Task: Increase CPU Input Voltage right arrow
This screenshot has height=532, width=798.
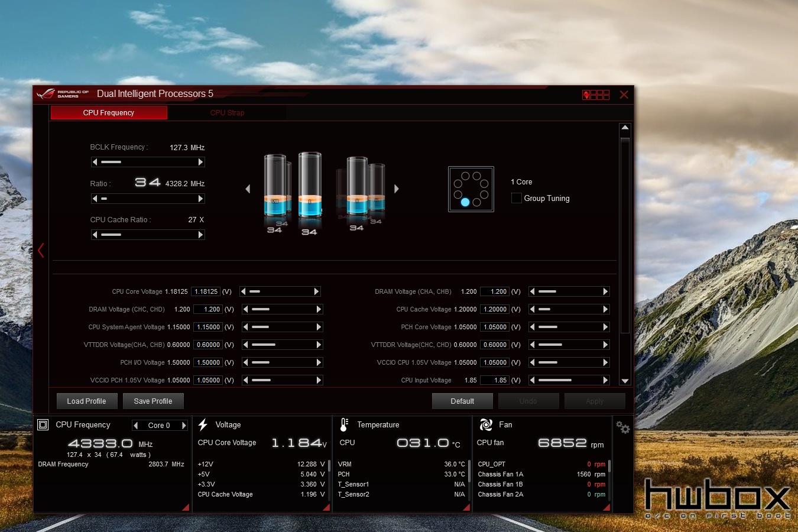Action: (x=605, y=380)
